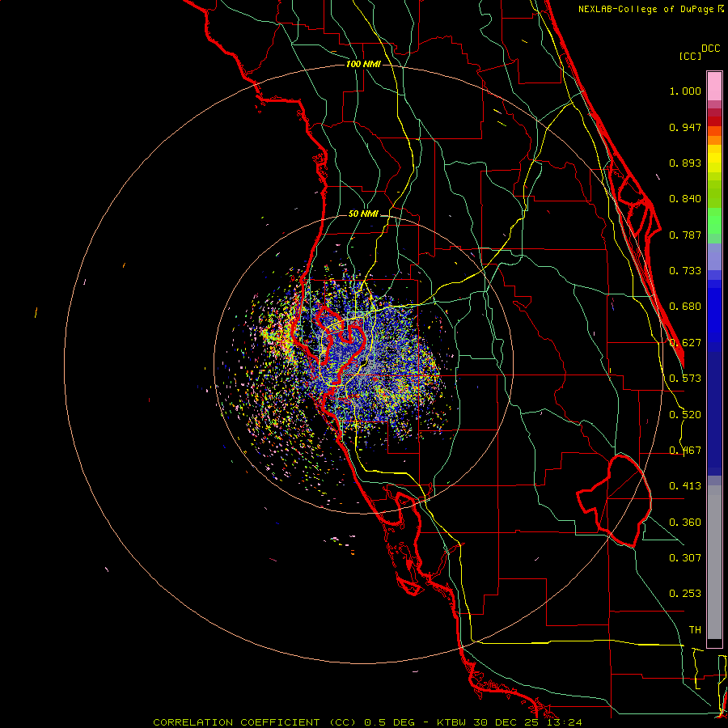The image size is (728, 728).
Task: Select the 0.680 scale value
Action: point(685,307)
